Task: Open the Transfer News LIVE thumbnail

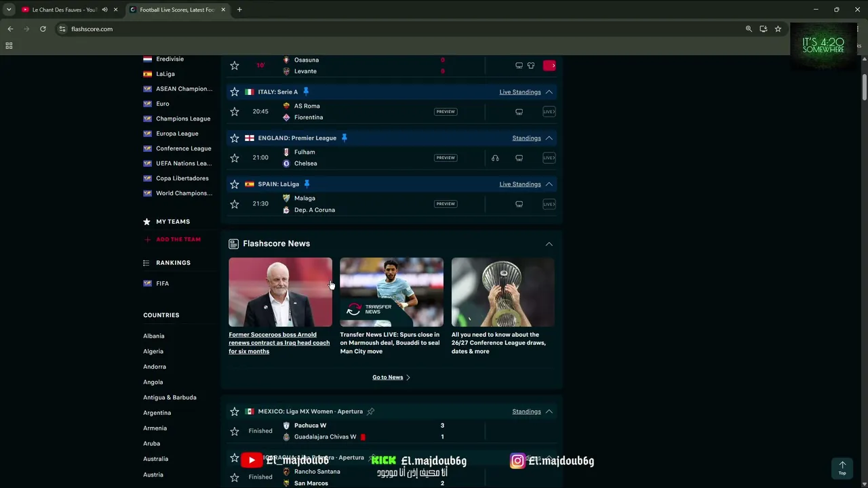Action: tap(391, 292)
